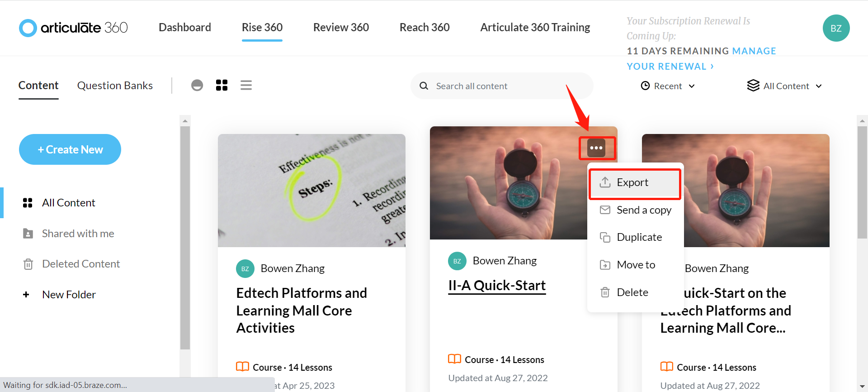This screenshot has height=392, width=868.
Task: Click '11 DAYS REMAINING' text
Action: click(678, 51)
